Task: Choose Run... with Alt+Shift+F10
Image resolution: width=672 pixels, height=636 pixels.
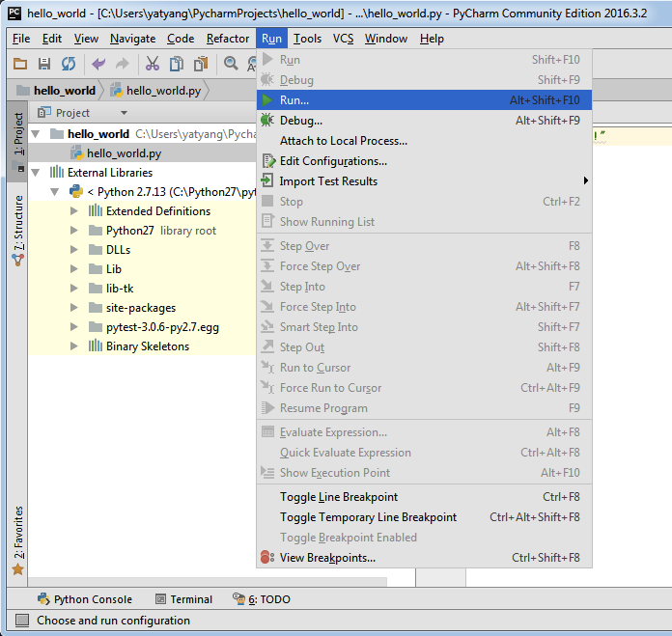Action: (424, 99)
